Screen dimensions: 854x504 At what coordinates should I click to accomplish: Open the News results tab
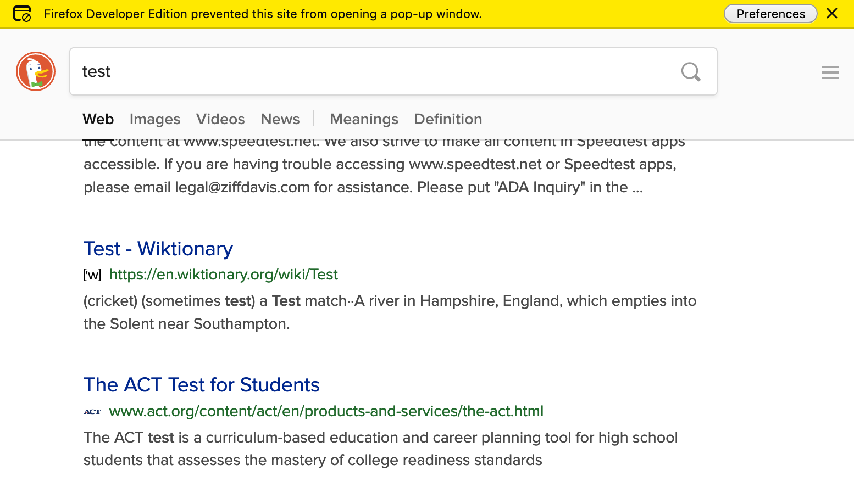point(280,119)
